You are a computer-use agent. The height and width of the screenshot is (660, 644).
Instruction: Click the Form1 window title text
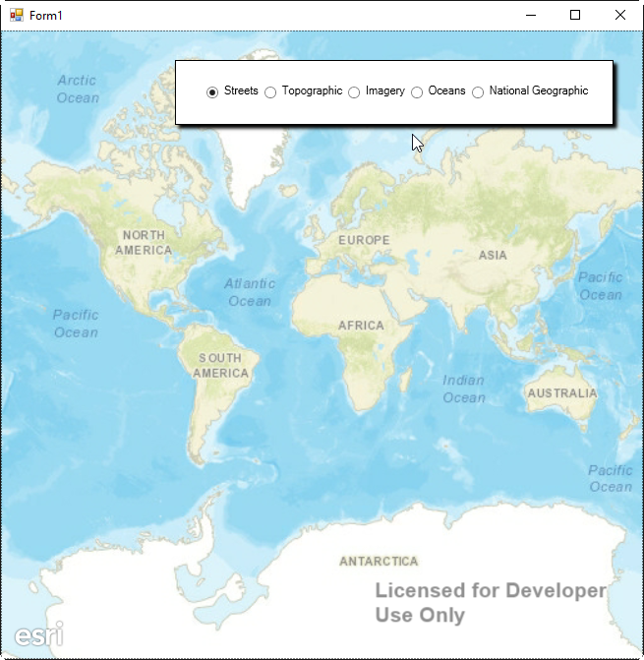tap(46, 16)
